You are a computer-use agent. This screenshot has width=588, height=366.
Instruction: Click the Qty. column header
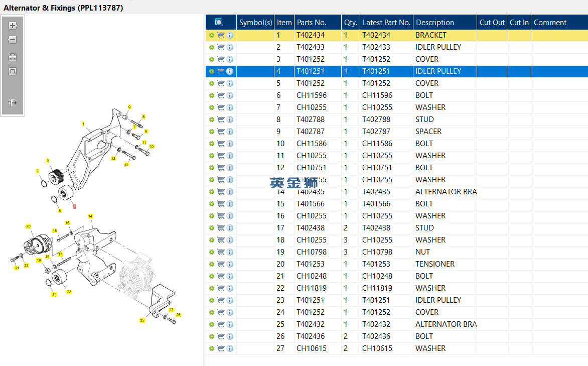[x=351, y=22]
